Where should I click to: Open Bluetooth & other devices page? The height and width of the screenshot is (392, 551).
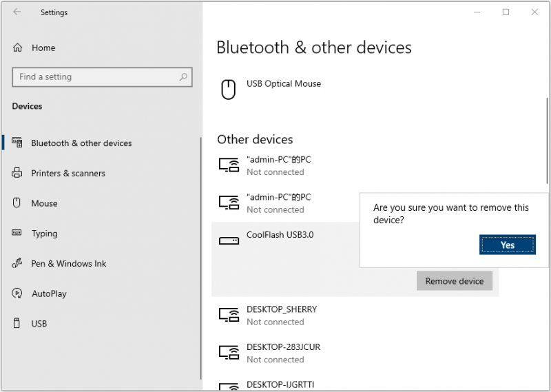click(x=81, y=143)
